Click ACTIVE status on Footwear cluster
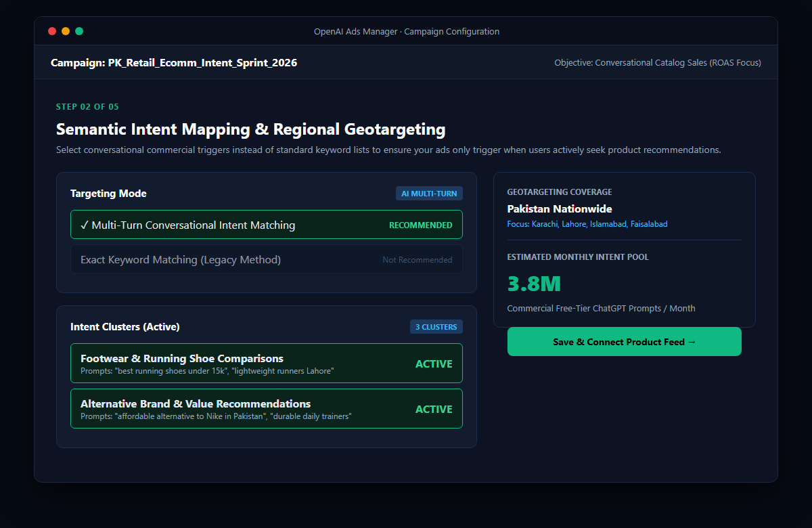 point(434,364)
